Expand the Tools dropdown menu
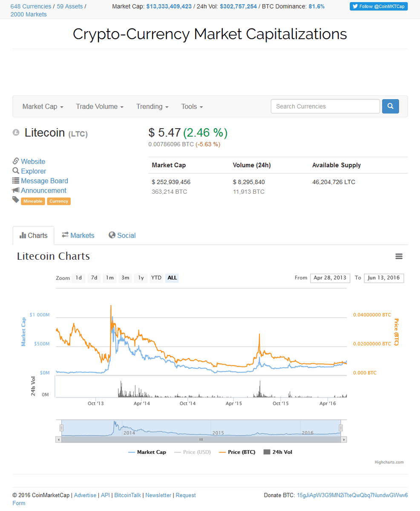 pos(192,106)
